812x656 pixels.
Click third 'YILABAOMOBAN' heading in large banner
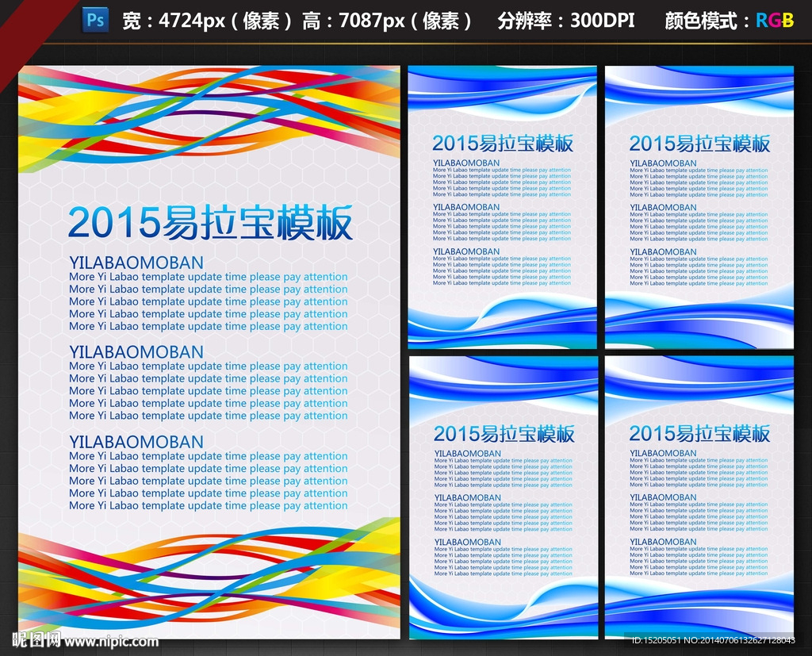pyautogui.click(x=136, y=442)
